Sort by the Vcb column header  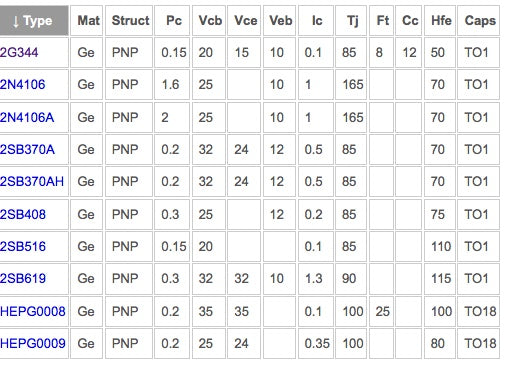210,21
